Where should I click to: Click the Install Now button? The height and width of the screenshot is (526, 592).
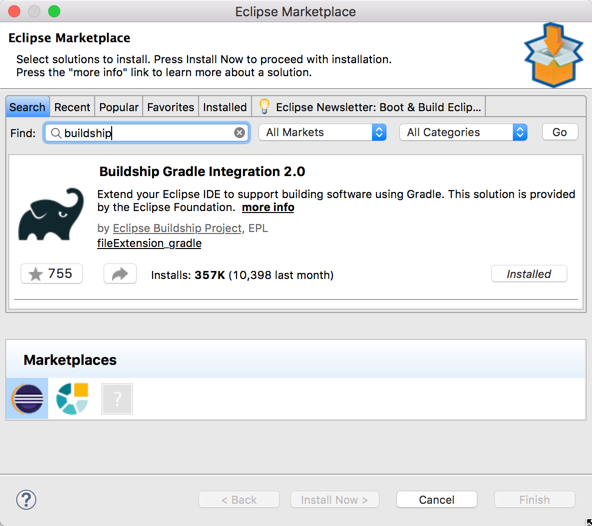tap(335, 500)
